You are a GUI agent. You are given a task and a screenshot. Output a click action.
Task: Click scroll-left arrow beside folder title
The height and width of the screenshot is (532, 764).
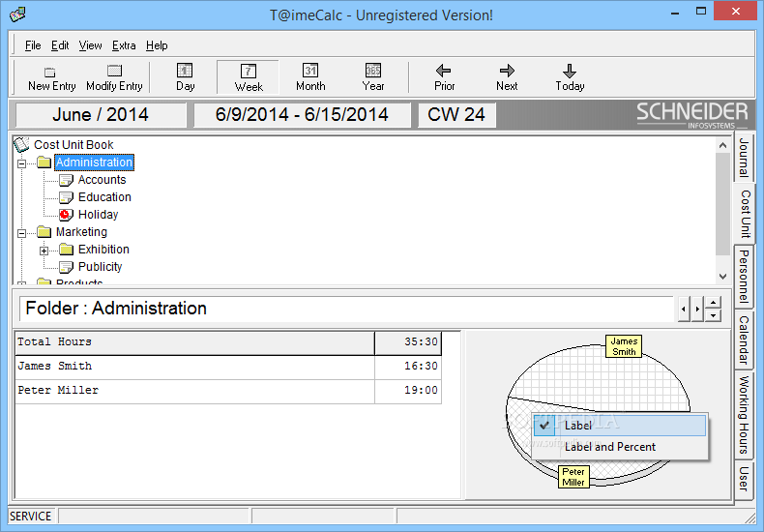pyautogui.click(x=684, y=309)
